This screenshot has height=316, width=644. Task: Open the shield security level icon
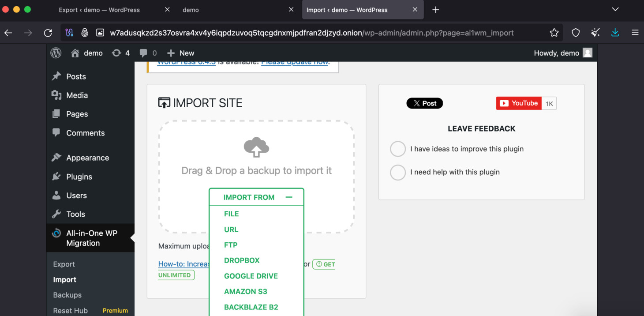click(576, 33)
